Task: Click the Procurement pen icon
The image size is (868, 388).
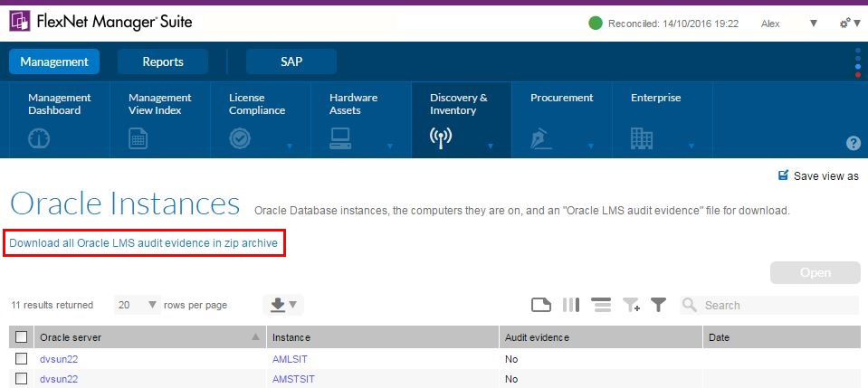Action: (541, 138)
